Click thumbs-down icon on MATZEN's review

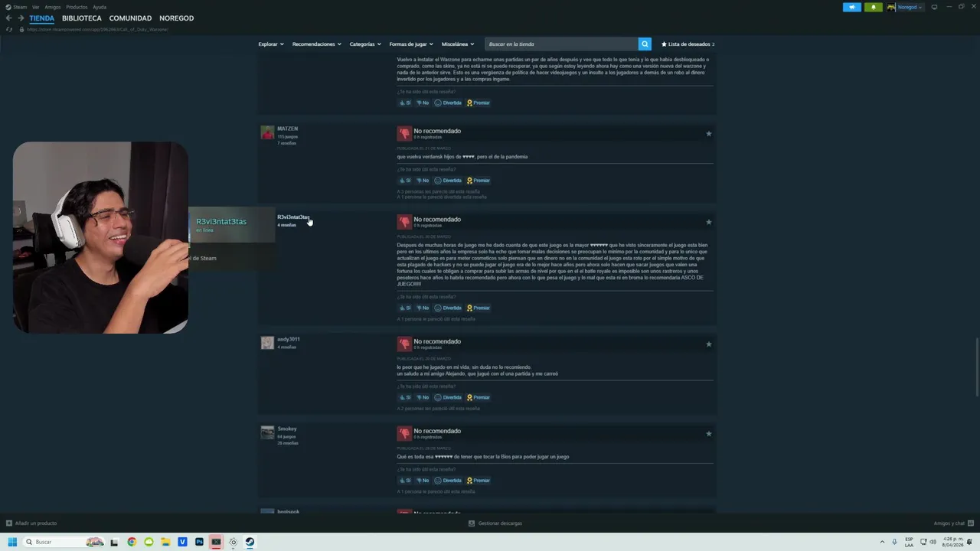pos(404,133)
